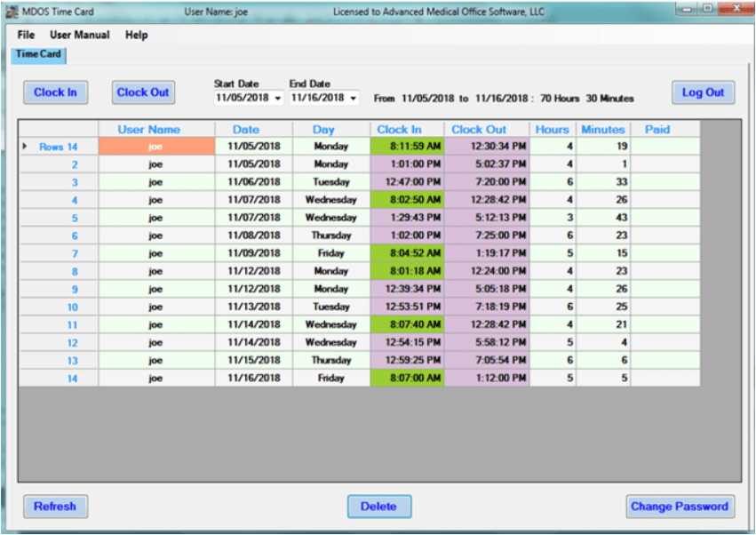
Task: Select the Date column header
Action: [245, 129]
